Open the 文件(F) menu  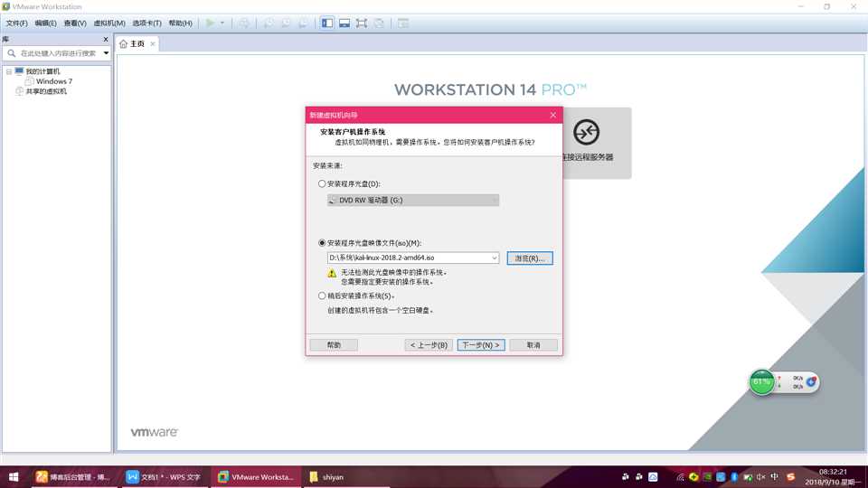point(16,23)
